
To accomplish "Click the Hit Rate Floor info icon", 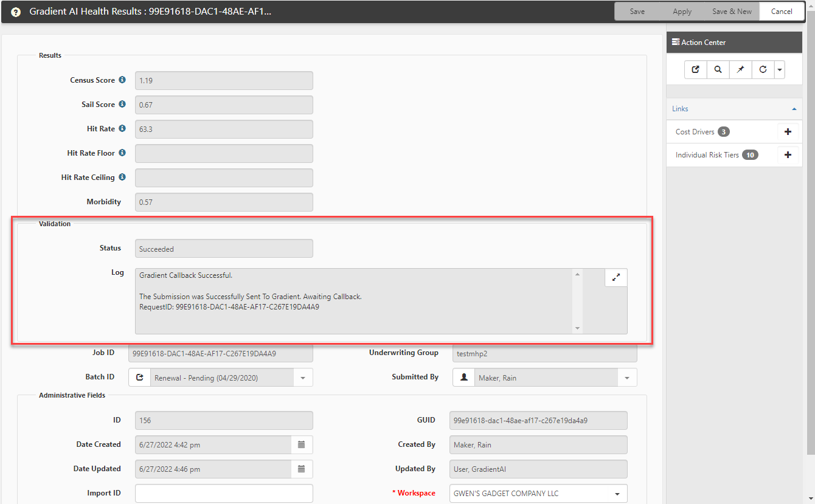I will pyautogui.click(x=122, y=153).
